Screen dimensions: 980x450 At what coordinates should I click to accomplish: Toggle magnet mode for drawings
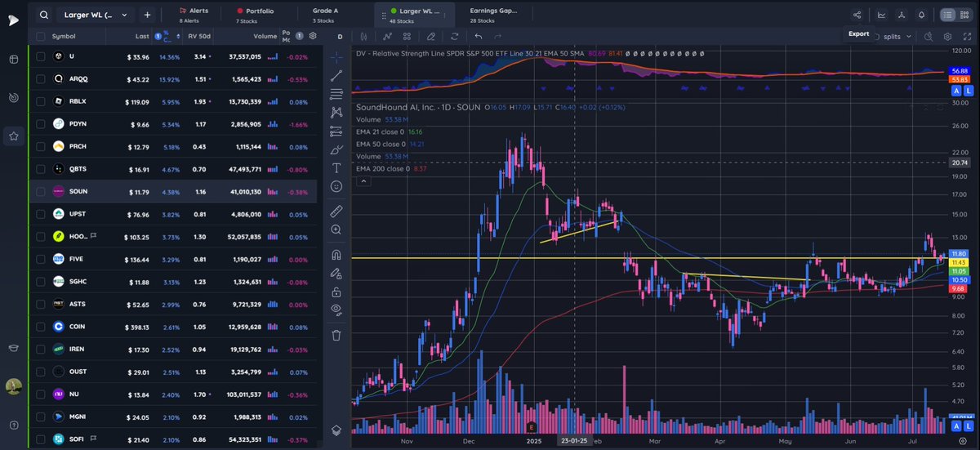pyautogui.click(x=336, y=254)
